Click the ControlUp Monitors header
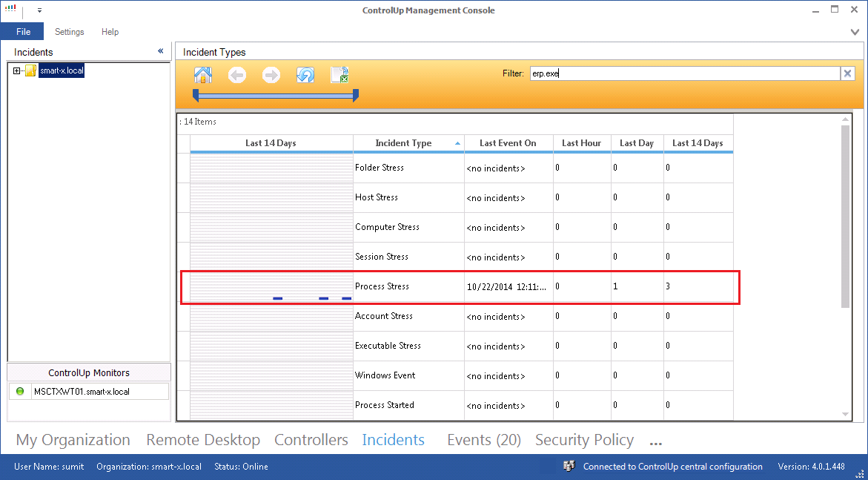 click(x=88, y=373)
